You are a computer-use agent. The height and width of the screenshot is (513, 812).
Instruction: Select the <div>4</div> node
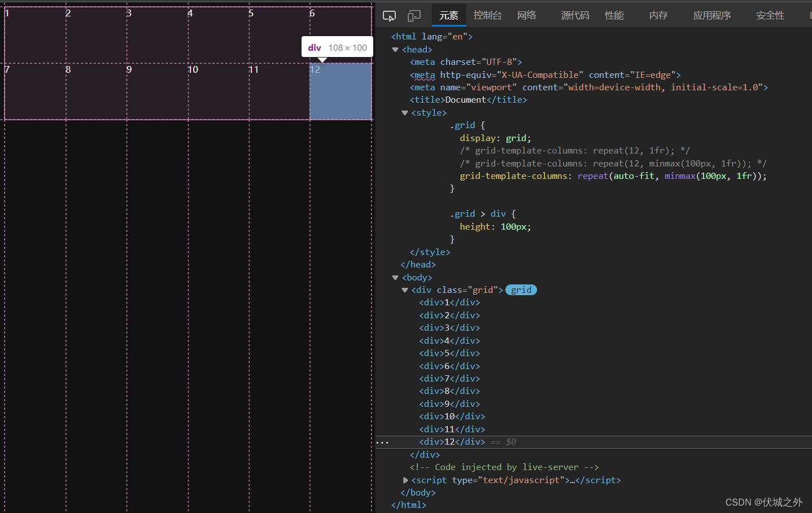(x=449, y=341)
